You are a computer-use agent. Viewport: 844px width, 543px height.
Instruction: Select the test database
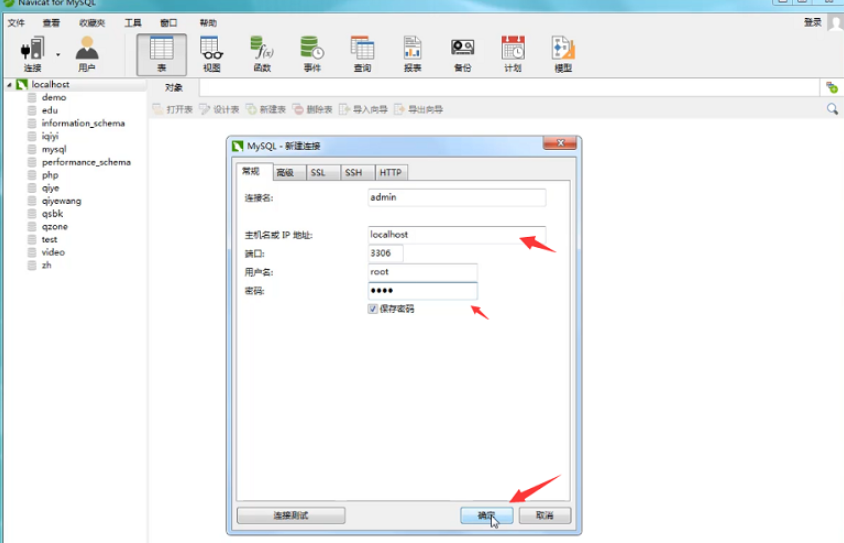point(49,239)
